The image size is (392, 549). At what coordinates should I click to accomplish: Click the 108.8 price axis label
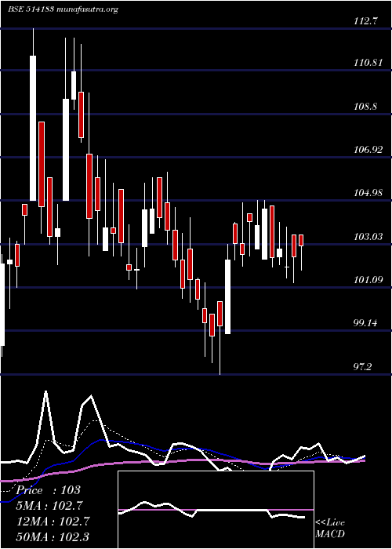click(x=366, y=107)
